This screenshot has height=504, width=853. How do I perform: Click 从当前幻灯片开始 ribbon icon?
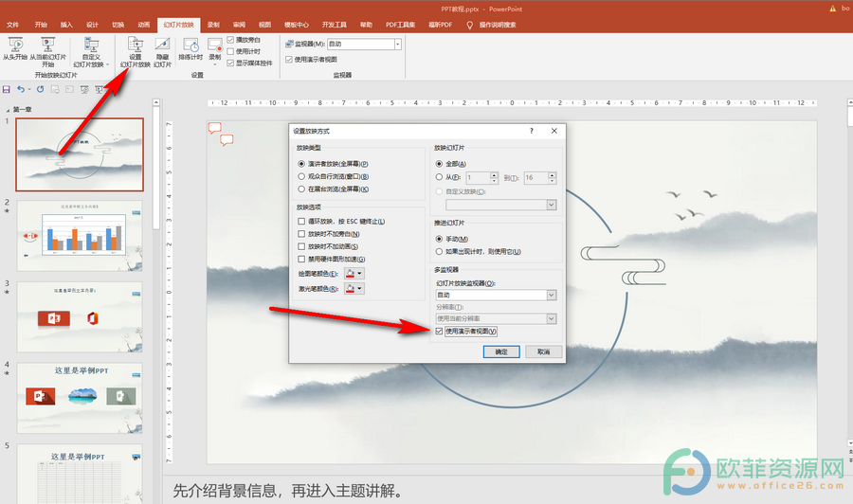tap(48, 45)
